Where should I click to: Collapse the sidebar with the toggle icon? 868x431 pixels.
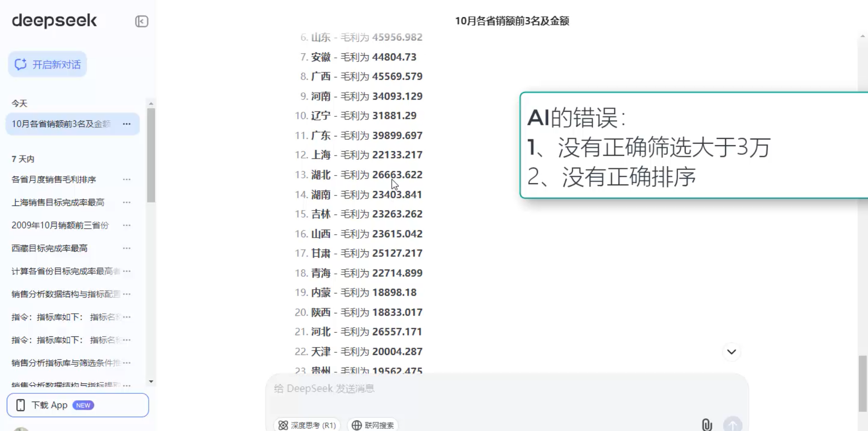point(142,21)
